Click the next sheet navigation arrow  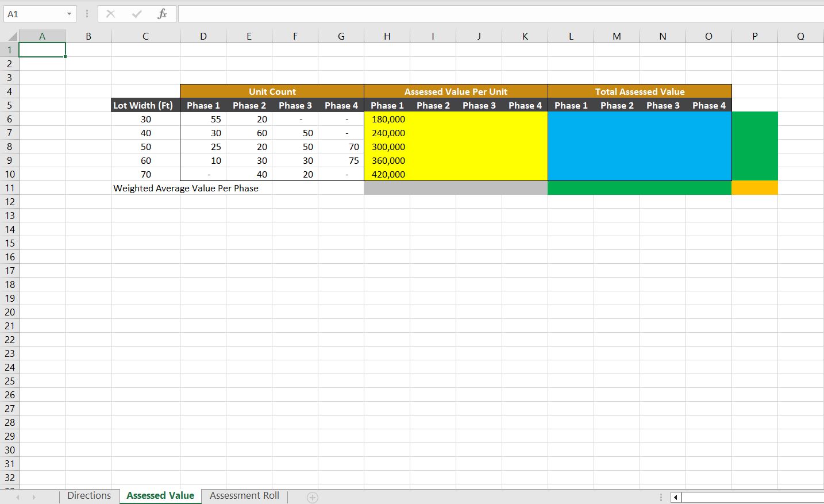34,497
